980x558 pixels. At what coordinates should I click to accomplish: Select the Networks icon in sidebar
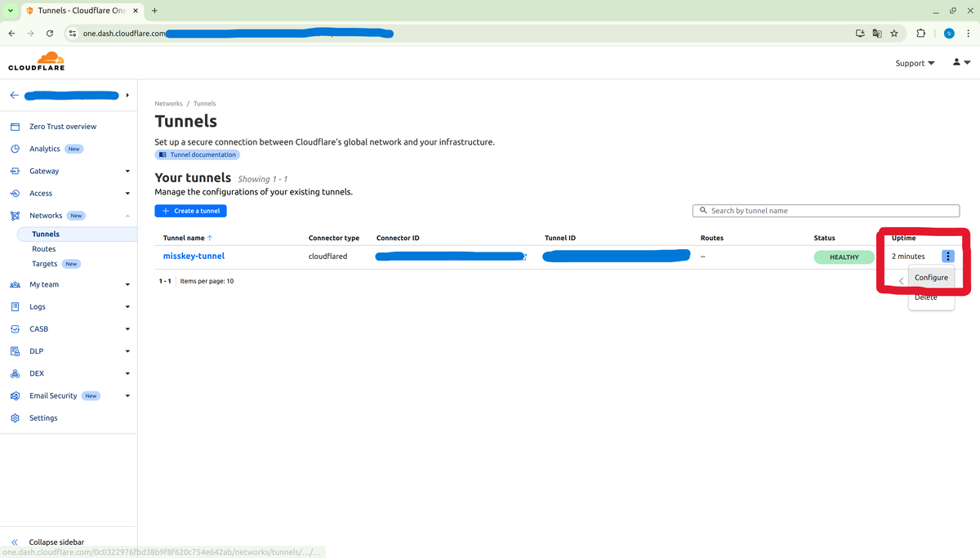(x=15, y=216)
